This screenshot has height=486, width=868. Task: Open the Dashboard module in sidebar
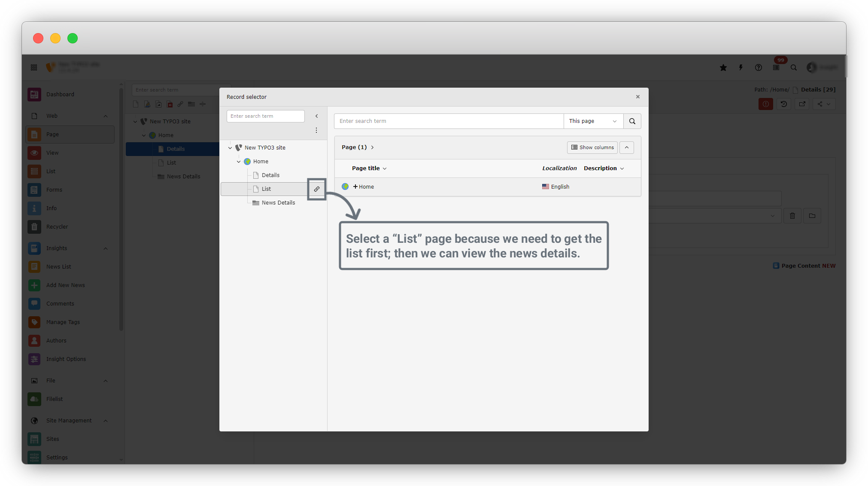60,95
